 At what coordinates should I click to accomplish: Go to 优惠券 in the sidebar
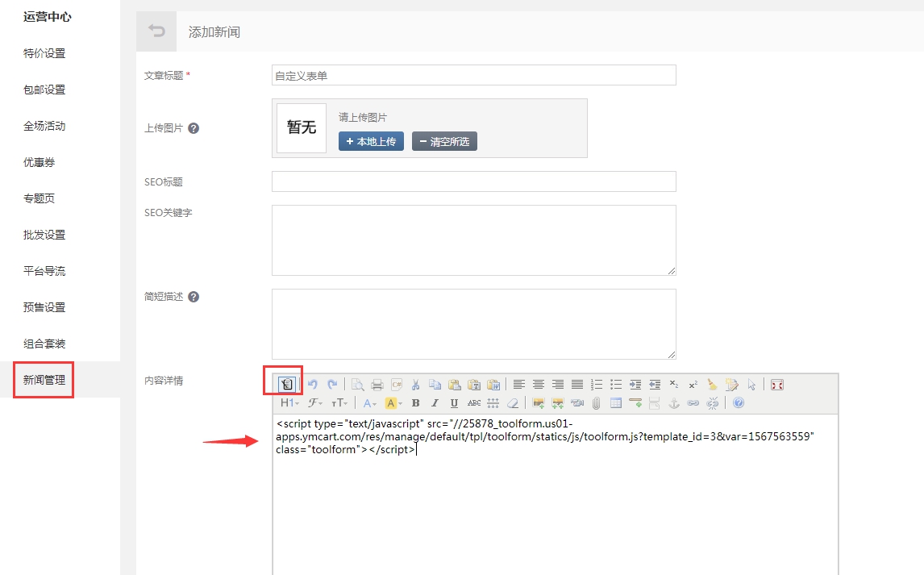coord(39,162)
